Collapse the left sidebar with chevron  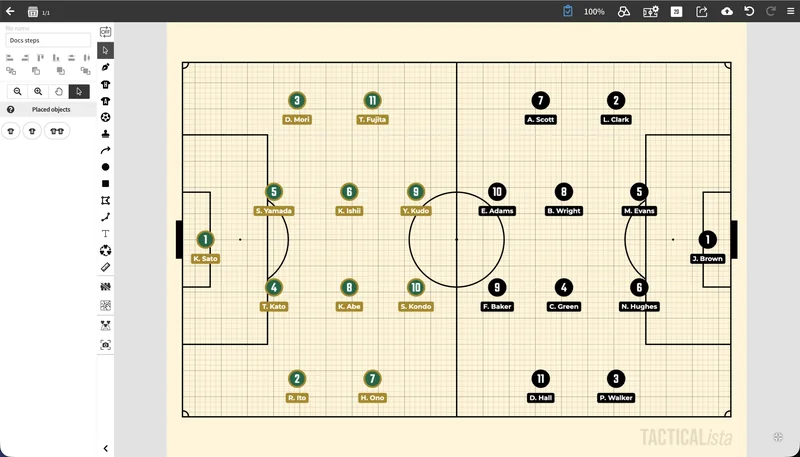106,449
